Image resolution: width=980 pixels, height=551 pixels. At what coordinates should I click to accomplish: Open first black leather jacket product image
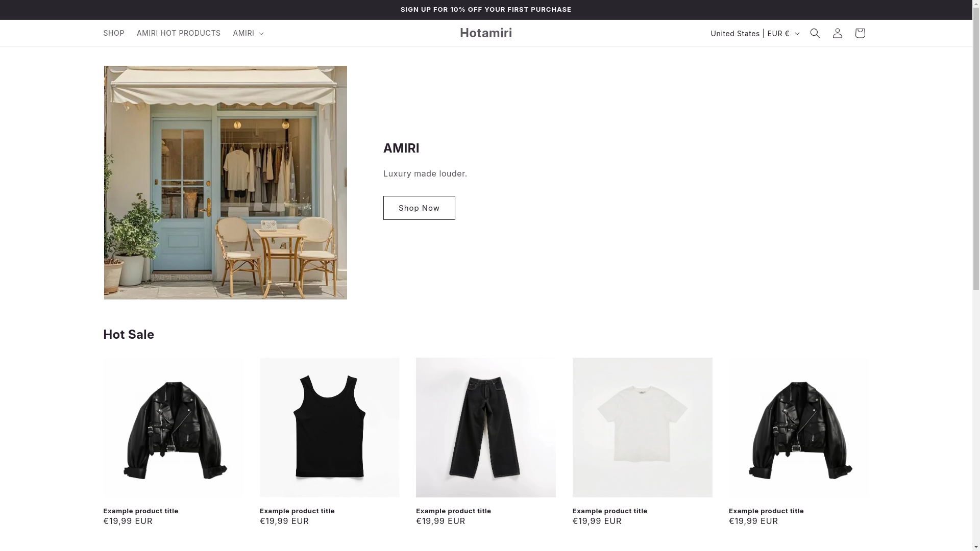pyautogui.click(x=173, y=428)
